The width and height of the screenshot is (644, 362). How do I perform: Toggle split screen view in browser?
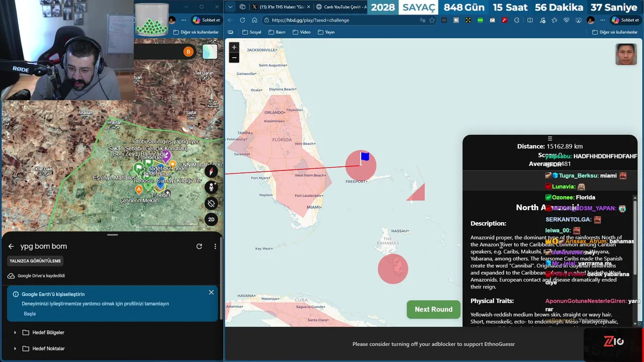[x=530, y=20]
